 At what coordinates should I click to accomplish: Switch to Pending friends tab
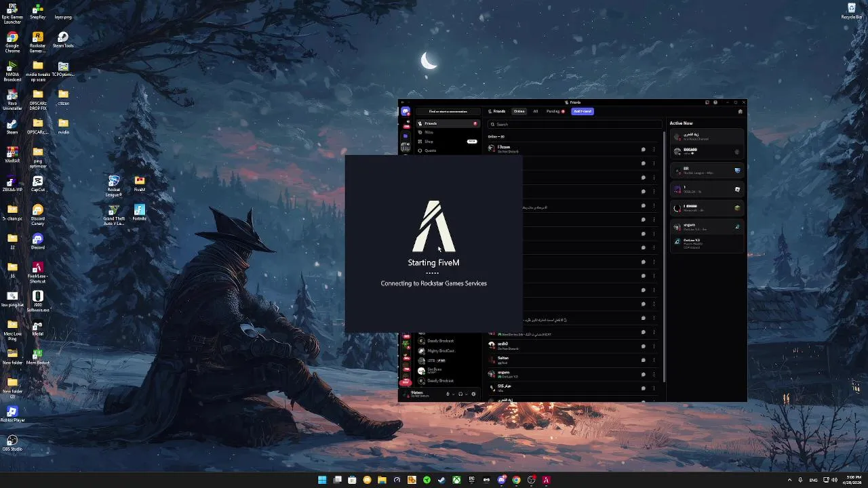tap(555, 111)
